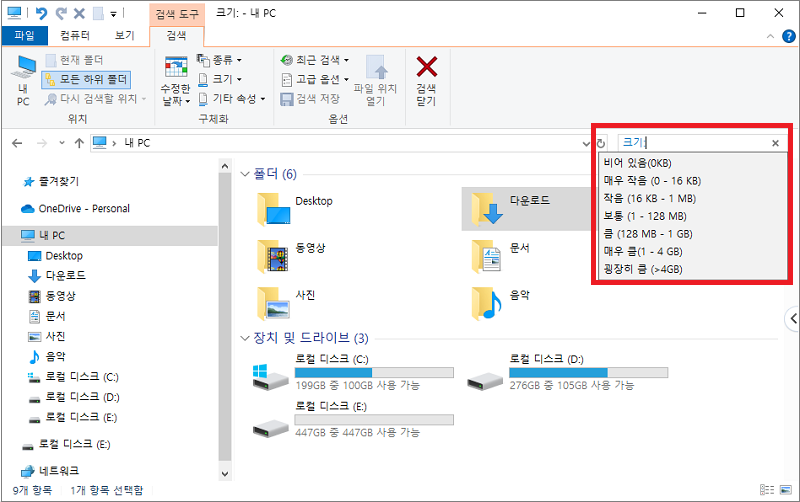Select 음악 in navigation tree
The image size is (800, 502).
point(47,357)
